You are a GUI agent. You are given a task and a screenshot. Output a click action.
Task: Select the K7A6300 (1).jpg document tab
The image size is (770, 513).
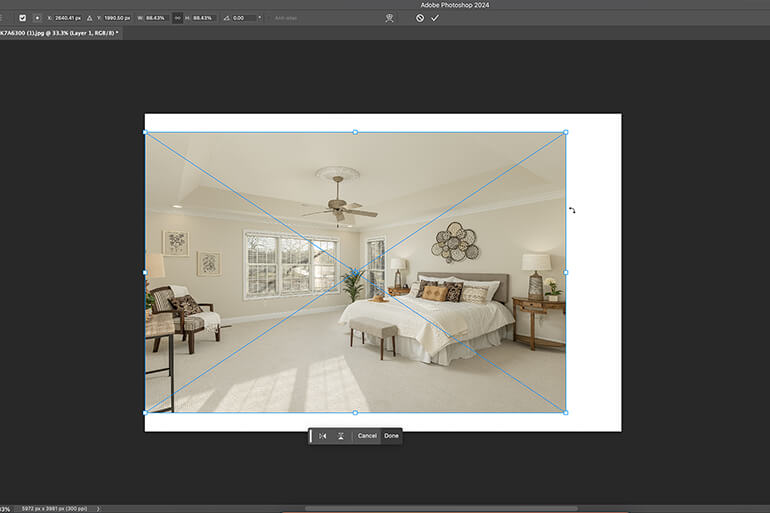[x=59, y=33]
